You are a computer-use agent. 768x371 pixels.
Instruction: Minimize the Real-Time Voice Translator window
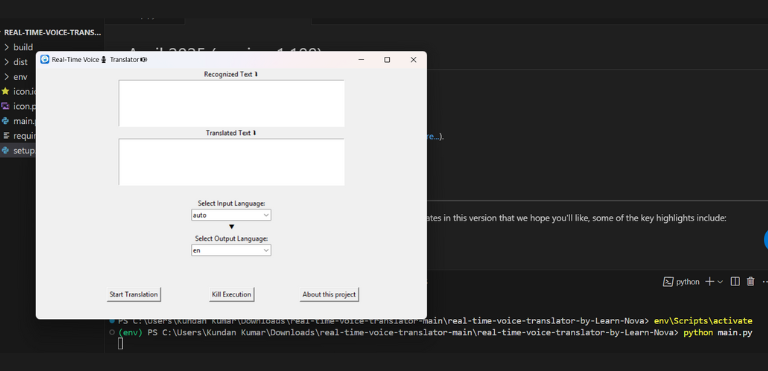click(x=361, y=60)
